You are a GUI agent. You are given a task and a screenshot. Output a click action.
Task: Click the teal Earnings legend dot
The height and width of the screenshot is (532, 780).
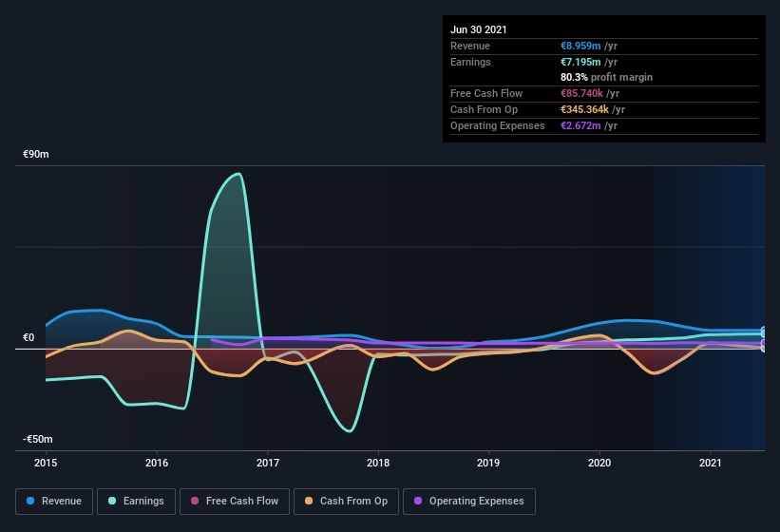click(112, 501)
